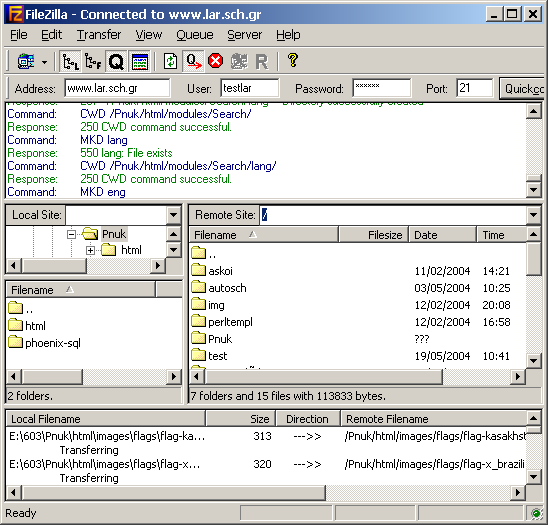Select Pnuk folder in local tree
Screen dimensions: 548x525
point(114,234)
